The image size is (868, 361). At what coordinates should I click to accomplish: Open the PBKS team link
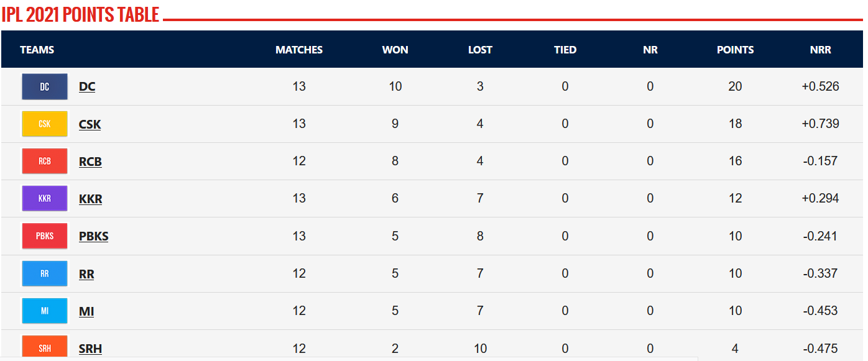(x=94, y=236)
